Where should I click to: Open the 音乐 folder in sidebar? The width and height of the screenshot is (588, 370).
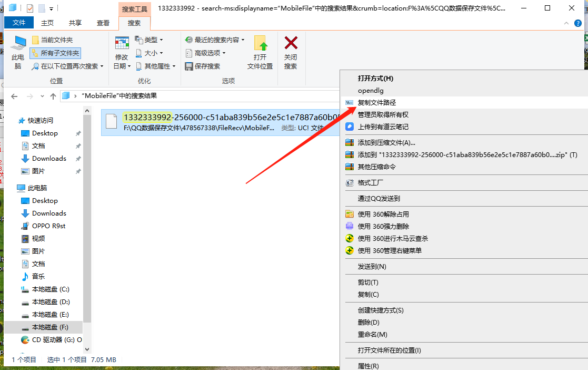click(42, 276)
